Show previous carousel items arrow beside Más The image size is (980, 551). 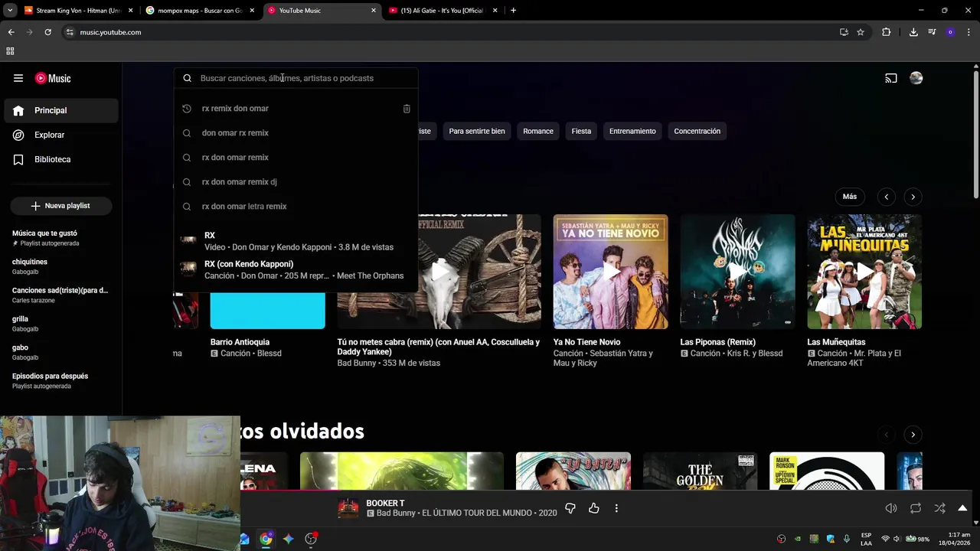886,197
